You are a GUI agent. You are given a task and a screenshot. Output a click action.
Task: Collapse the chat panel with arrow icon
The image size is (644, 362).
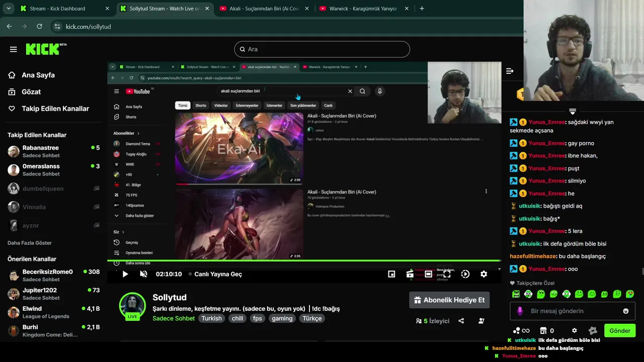pos(510,71)
